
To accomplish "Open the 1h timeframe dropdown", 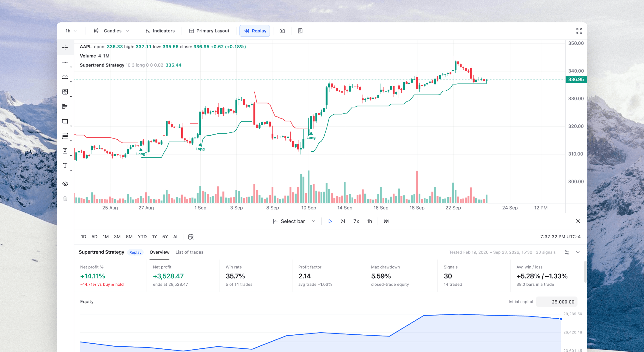I will tap(71, 31).
